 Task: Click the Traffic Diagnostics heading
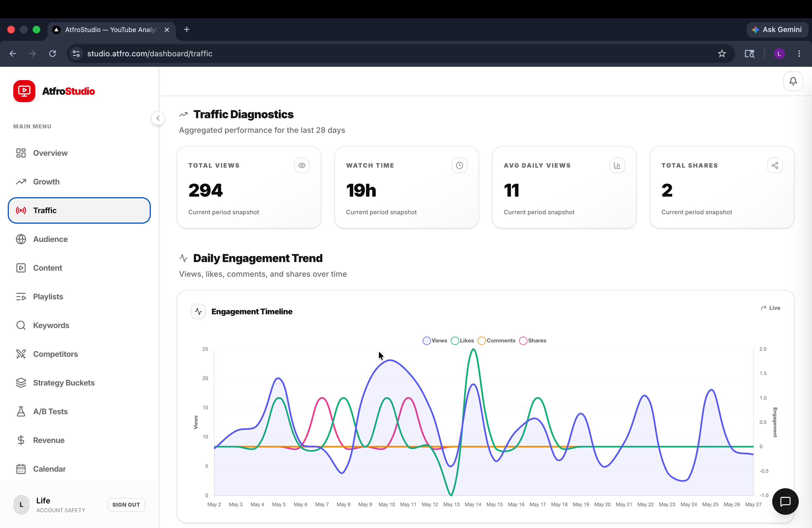point(244,114)
